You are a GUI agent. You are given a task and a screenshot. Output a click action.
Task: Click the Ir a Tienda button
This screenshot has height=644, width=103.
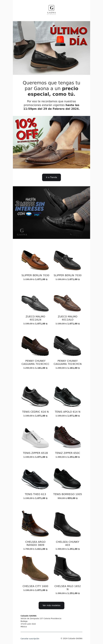(51, 177)
